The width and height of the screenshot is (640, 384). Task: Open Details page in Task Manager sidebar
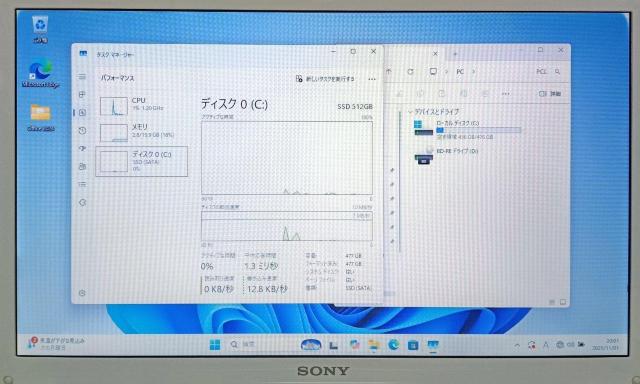[x=82, y=184]
